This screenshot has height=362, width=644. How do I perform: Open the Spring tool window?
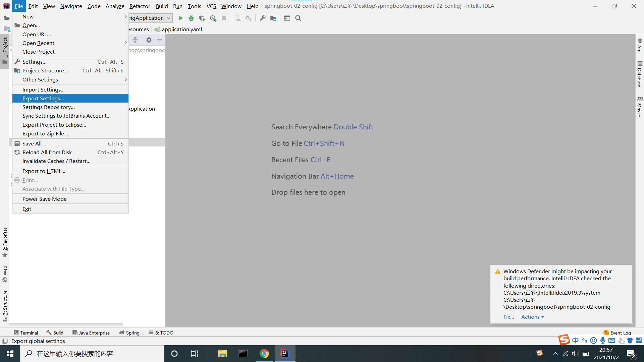tap(129, 333)
